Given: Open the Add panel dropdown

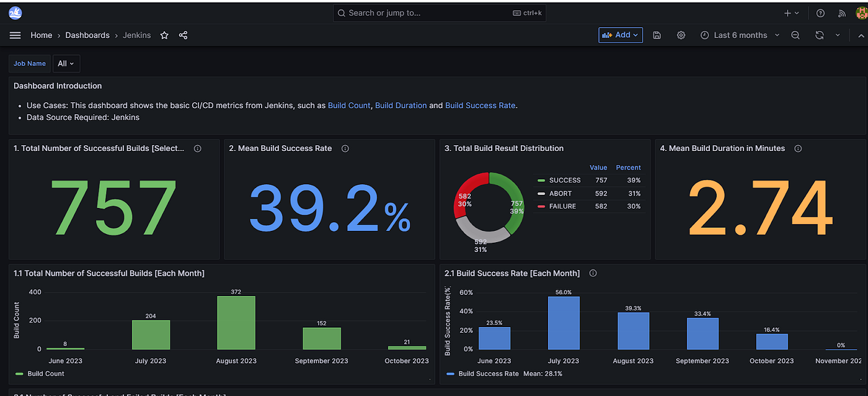Looking at the screenshot, I should point(620,35).
